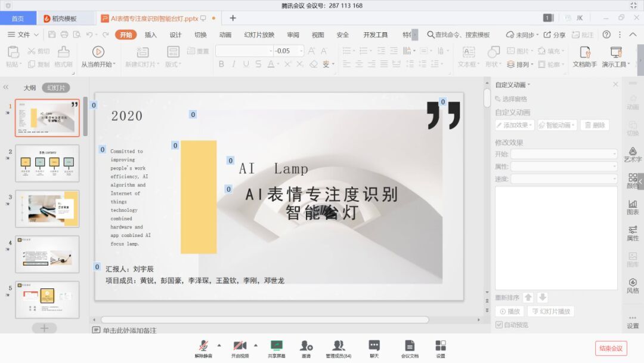This screenshot has height=363, width=644.
Task: Open Meeting Documents (会议文档)
Action: click(410, 346)
